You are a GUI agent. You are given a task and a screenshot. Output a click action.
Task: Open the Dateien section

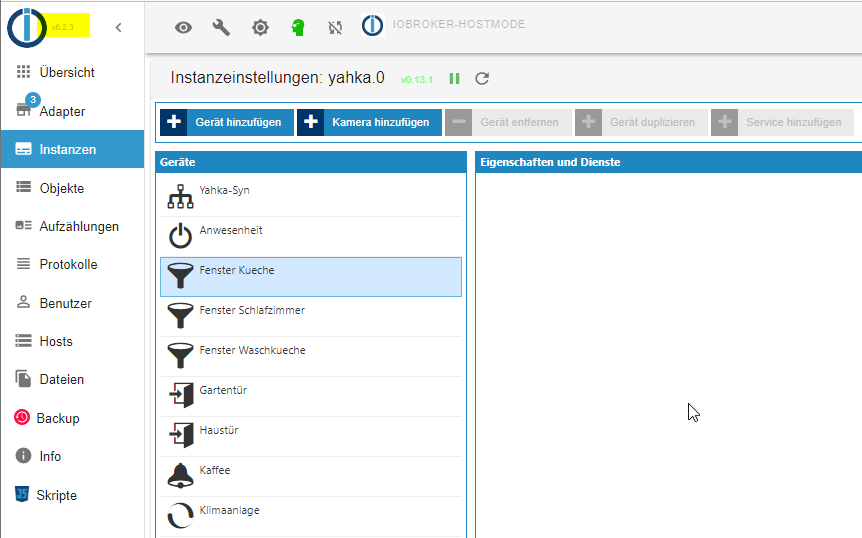pos(73,379)
